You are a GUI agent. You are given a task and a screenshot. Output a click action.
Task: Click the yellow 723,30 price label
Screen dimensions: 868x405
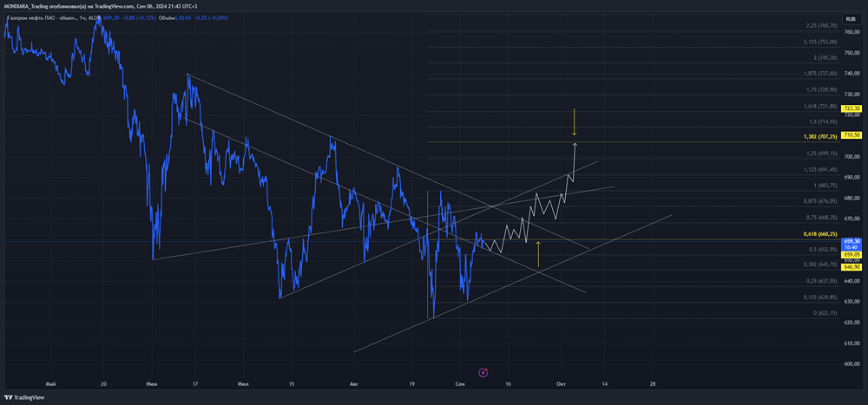[850, 108]
